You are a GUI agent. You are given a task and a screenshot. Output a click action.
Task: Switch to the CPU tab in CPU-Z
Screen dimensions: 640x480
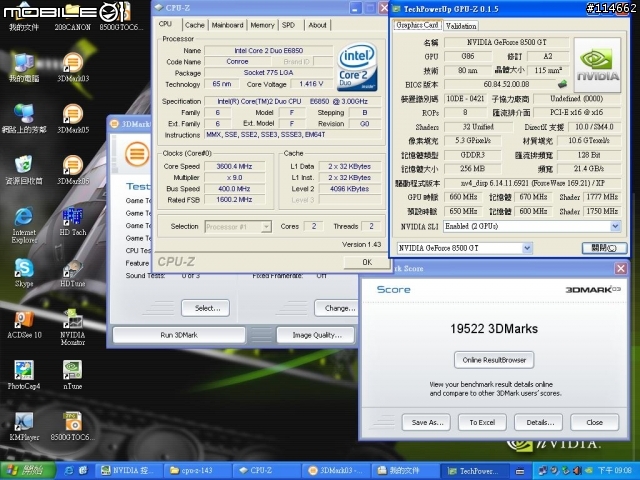click(x=165, y=24)
